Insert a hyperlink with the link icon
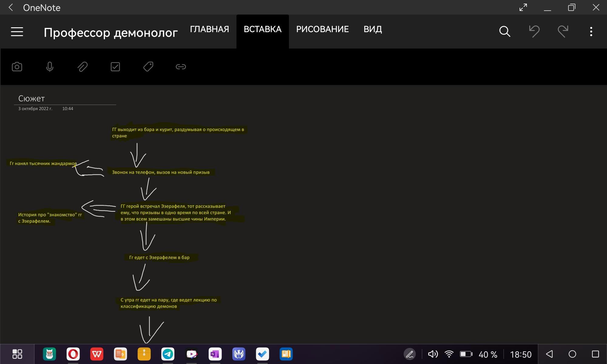This screenshot has width=607, height=364. [181, 67]
